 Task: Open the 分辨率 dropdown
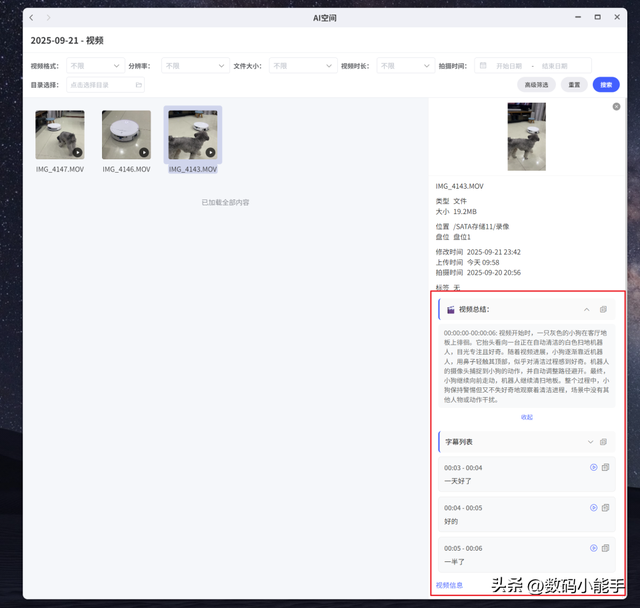(196, 66)
